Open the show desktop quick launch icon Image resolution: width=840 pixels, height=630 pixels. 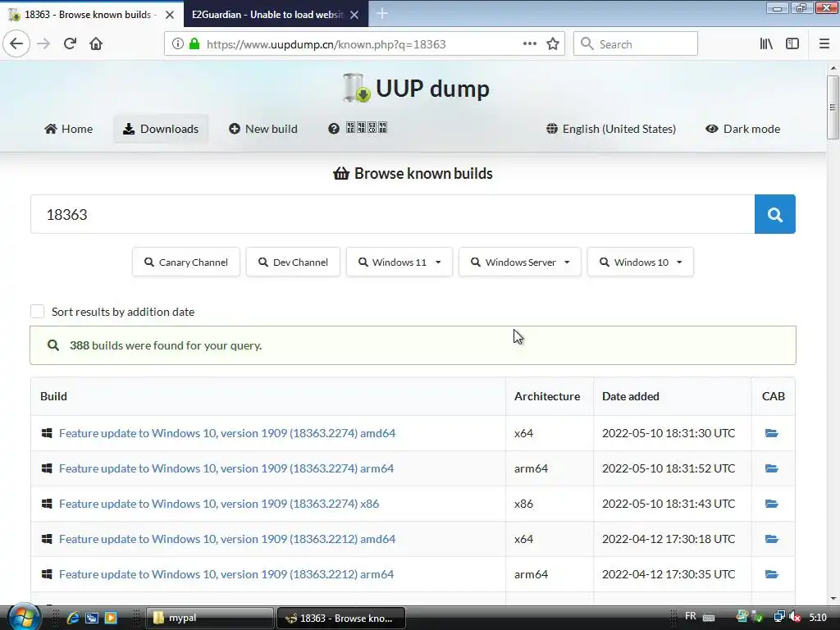(92, 618)
